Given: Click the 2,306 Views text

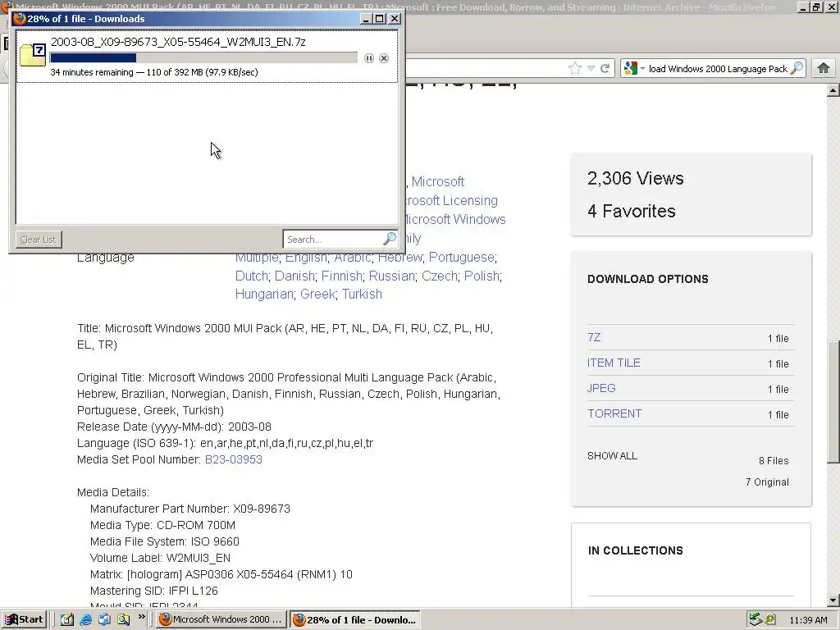Looking at the screenshot, I should pyautogui.click(x=636, y=178).
